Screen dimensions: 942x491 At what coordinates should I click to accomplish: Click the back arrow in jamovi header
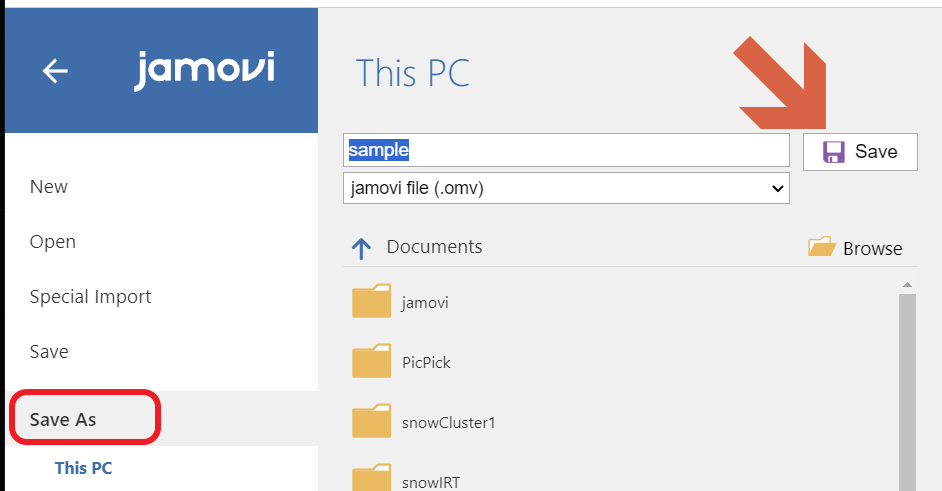click(x=55, y=71)
